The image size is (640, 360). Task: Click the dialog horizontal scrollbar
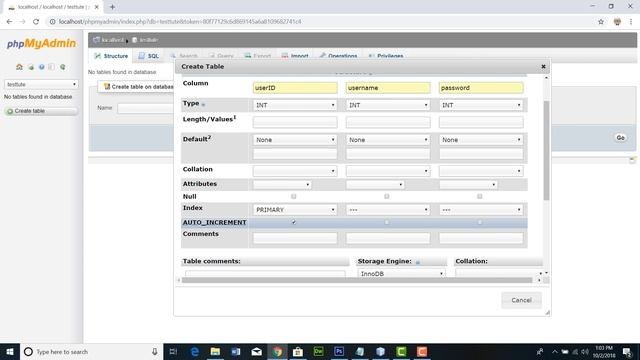pos(357,280)
